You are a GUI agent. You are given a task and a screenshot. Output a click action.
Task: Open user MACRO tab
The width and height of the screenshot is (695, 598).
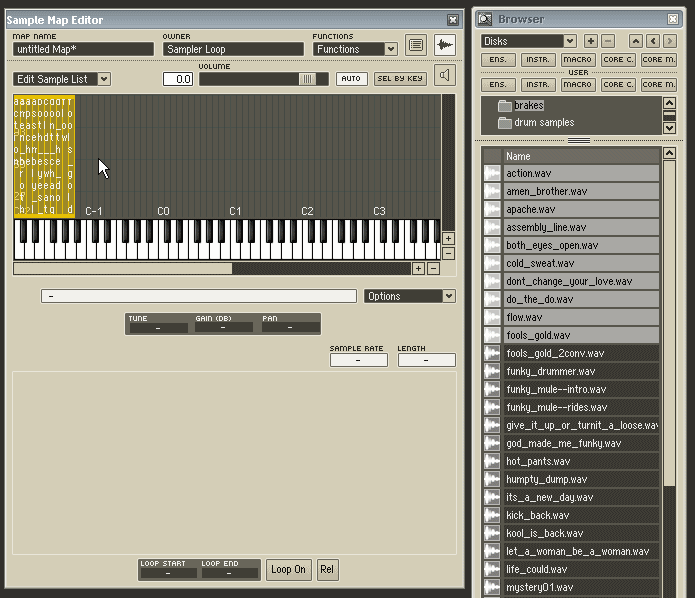(x=578, y=84)
